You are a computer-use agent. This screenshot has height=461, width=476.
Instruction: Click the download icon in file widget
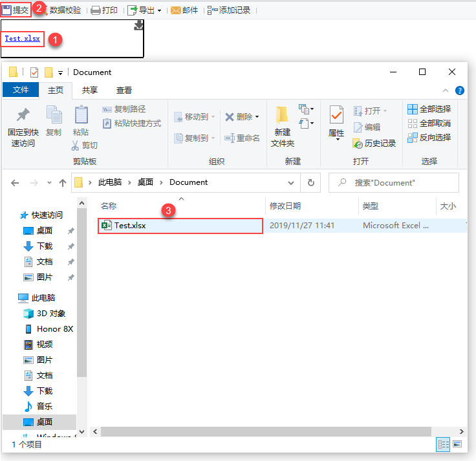pyautogui.click(x=138, y=25)
